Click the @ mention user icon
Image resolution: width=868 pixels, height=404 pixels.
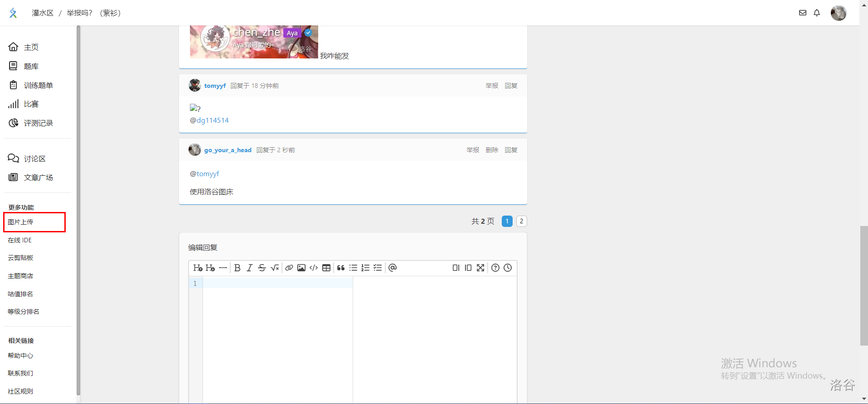click(x=393, y=268)
